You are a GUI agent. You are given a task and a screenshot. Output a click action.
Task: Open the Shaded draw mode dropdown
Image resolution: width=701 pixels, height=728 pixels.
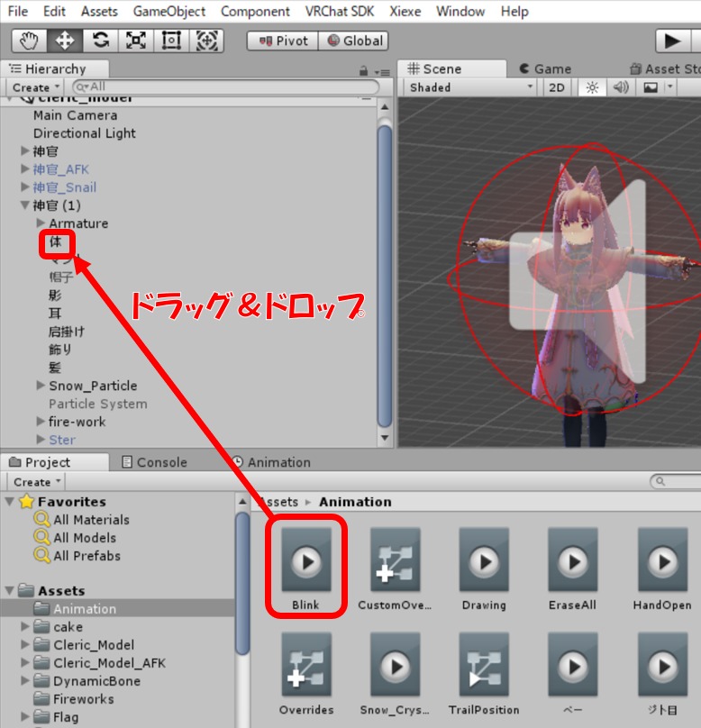click(470, 87)
